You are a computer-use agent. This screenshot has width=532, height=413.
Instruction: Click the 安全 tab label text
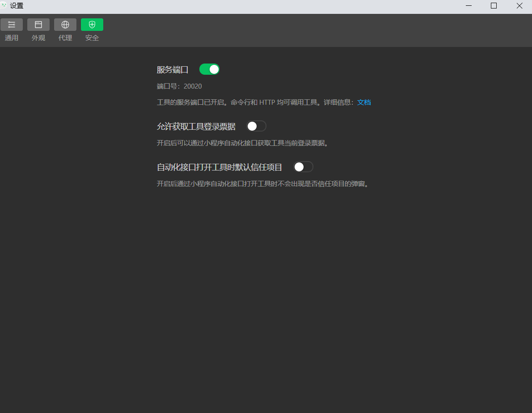click(x=92, y=38)
